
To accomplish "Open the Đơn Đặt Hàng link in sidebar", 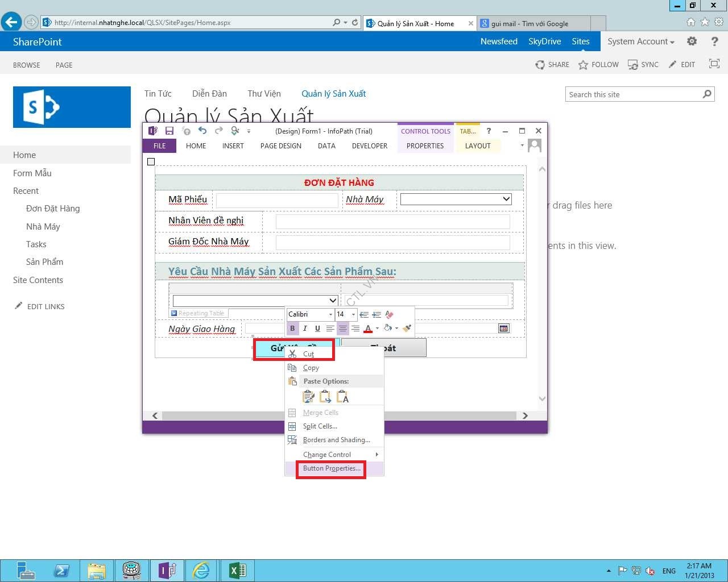I will (53, 209).
